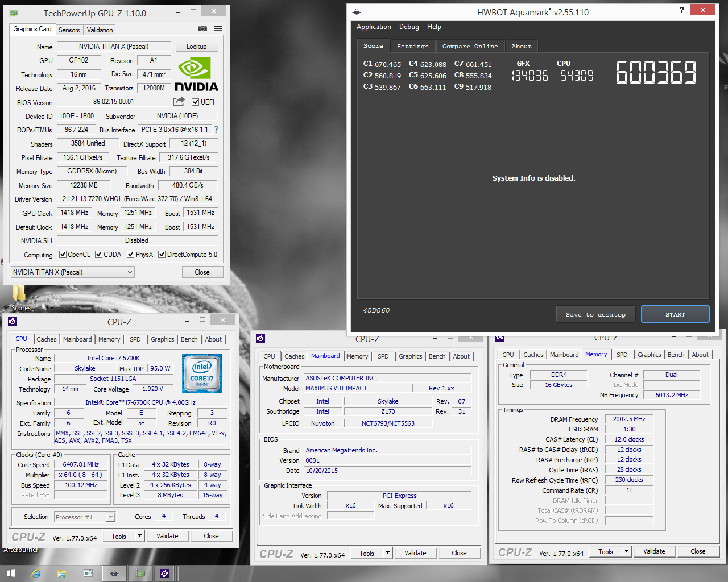Toggle the OpenCL checkbox

pyautogui.click(x=63, y=255)
